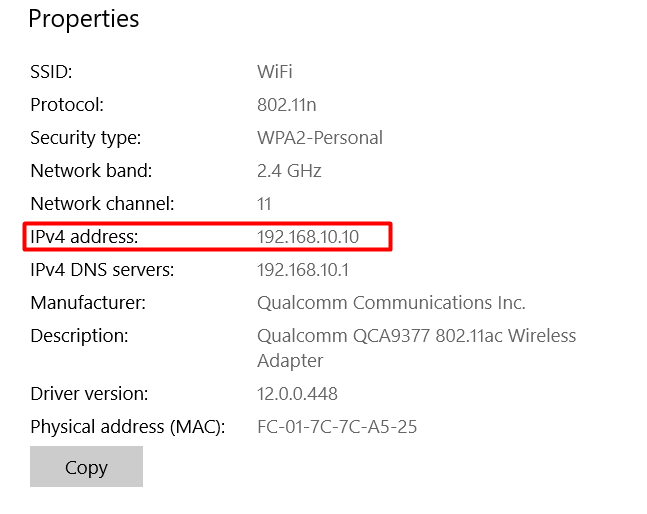Click the Network channel value 11

(x=264, y=203)
